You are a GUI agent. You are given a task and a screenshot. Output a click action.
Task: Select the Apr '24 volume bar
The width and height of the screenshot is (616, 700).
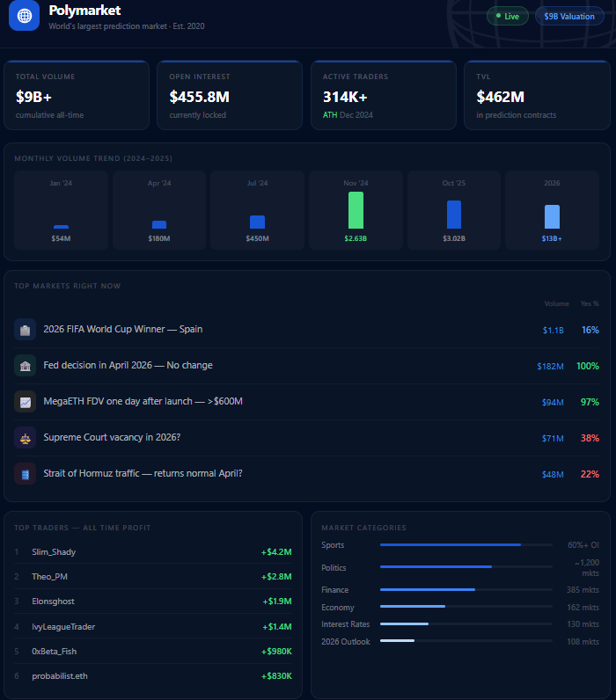159,224
